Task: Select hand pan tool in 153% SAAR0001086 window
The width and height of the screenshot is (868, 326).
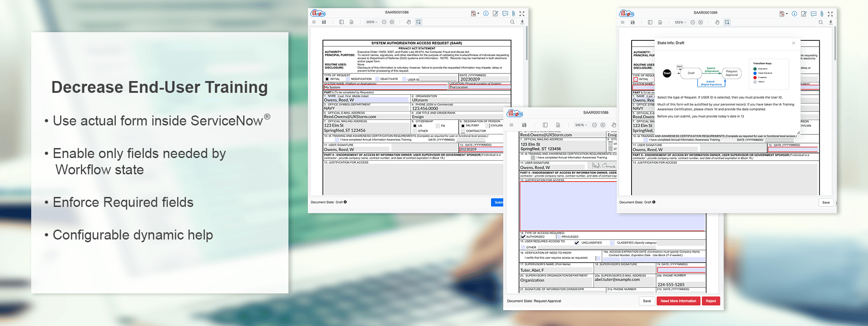Action: coord(409,22)
